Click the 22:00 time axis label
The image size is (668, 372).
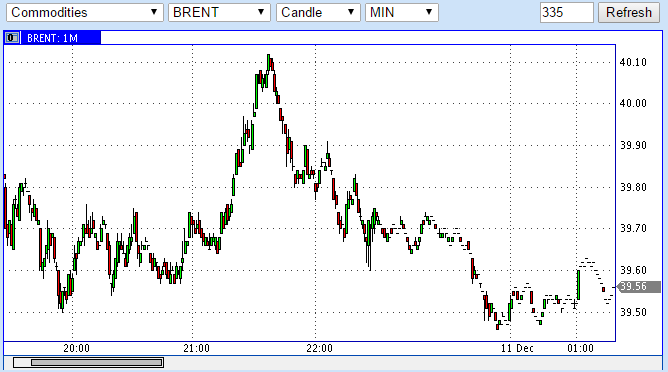pos(320,349)
